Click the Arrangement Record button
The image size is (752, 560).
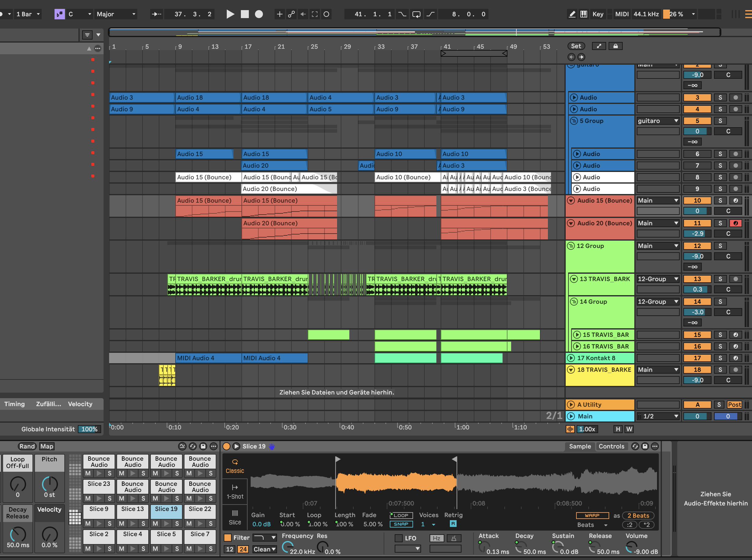point(259,14)
